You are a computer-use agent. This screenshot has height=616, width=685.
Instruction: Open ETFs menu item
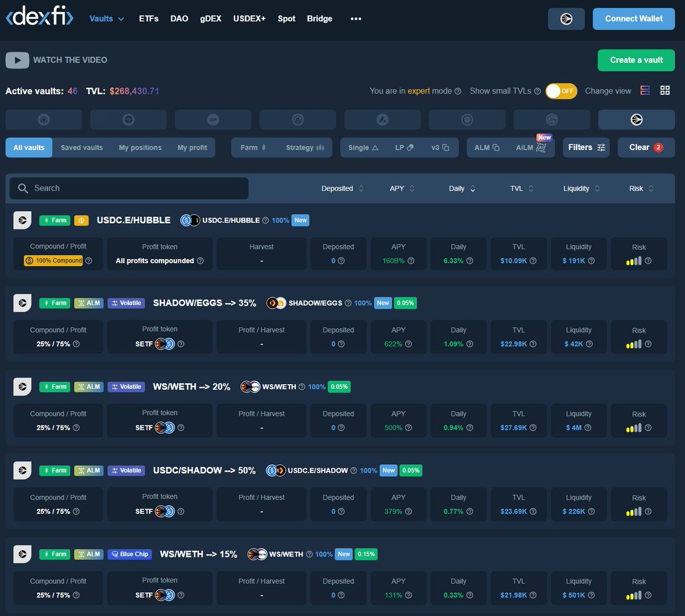148,19
